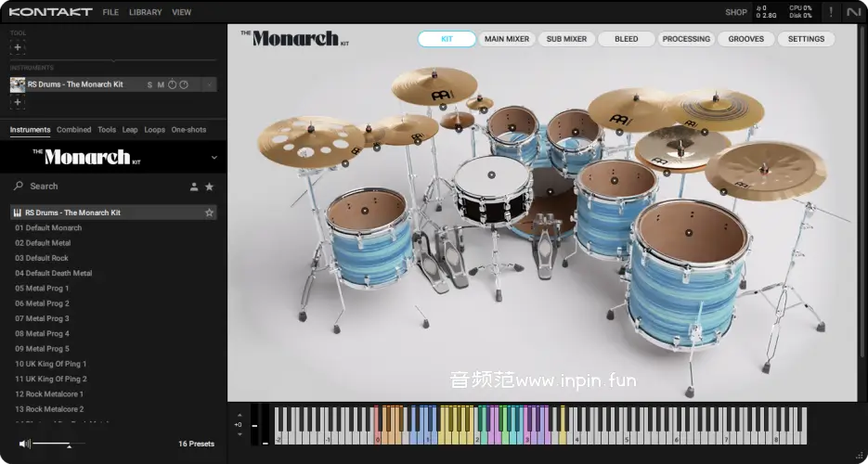This screenshot has width=868, height=464.
Task: Select preset 13 Rock Metalcore 2
Action: 49,409
